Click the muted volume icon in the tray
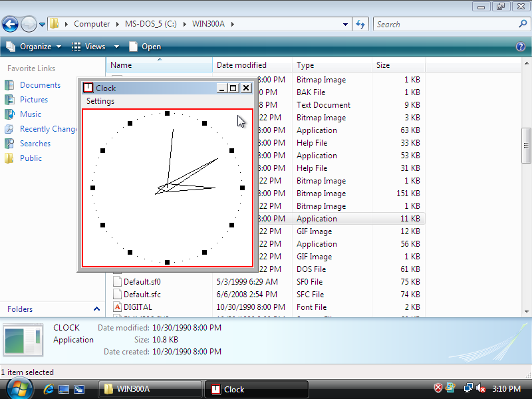Image resolution: width=532 pixels, height=399 pixels. coord(481,388)
